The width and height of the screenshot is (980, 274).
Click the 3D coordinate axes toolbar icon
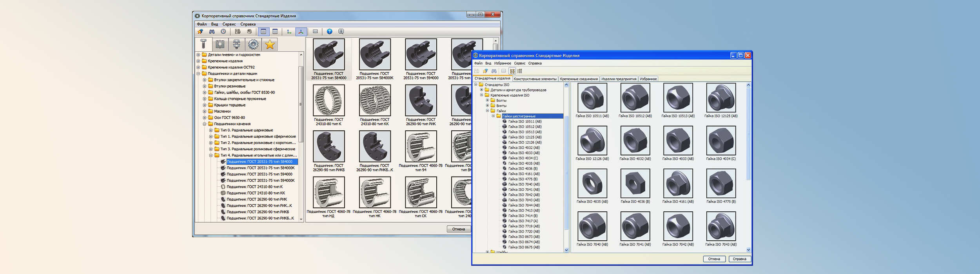coord(301,32)
